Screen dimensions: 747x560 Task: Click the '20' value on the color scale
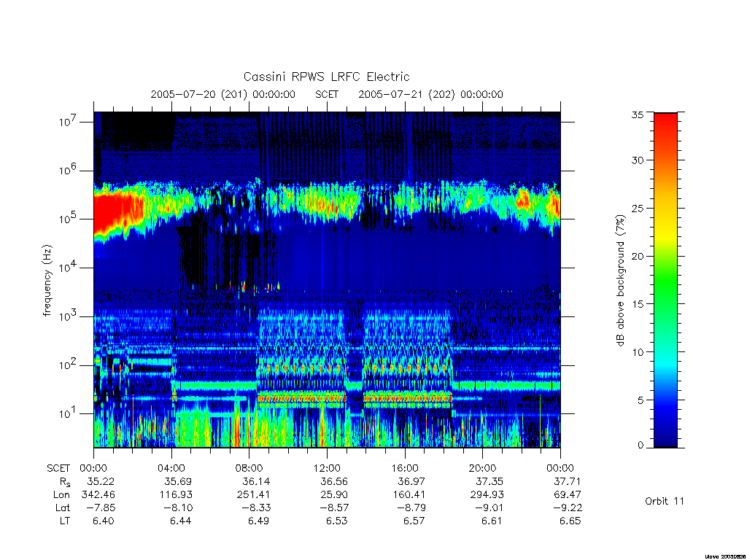637,256
